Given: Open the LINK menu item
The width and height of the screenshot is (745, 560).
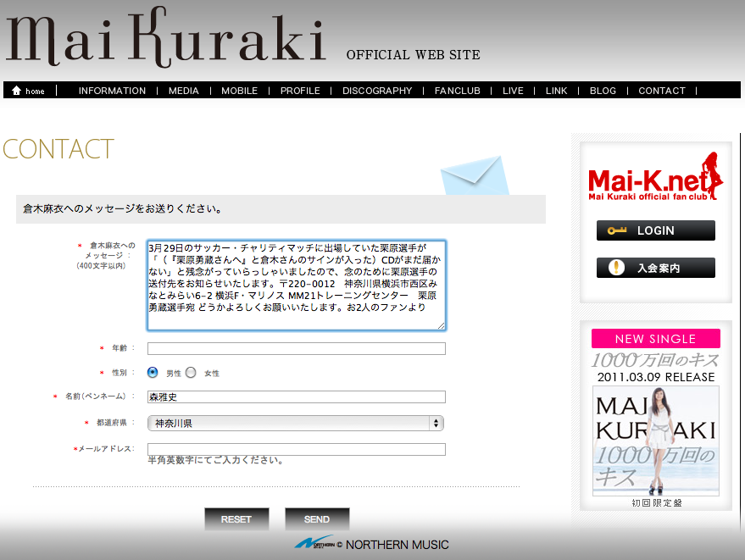Looking at the screenshot, I should 556,91.
